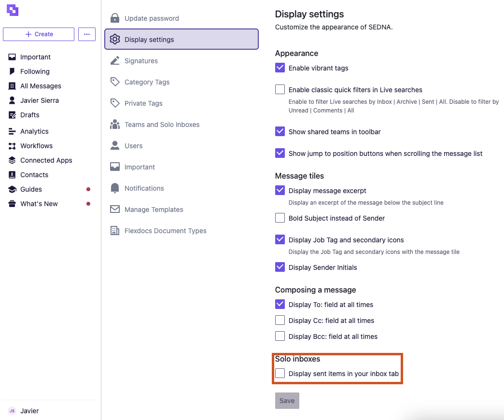Image resolution: width=504 pixels, height=420 pixels.
Task: Click the Contacts book icon
Action: click(12, 174)
